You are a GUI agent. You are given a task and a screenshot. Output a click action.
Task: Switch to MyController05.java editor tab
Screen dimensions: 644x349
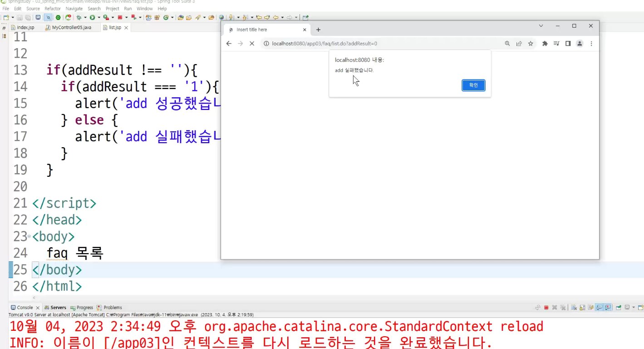click(68, 28)
